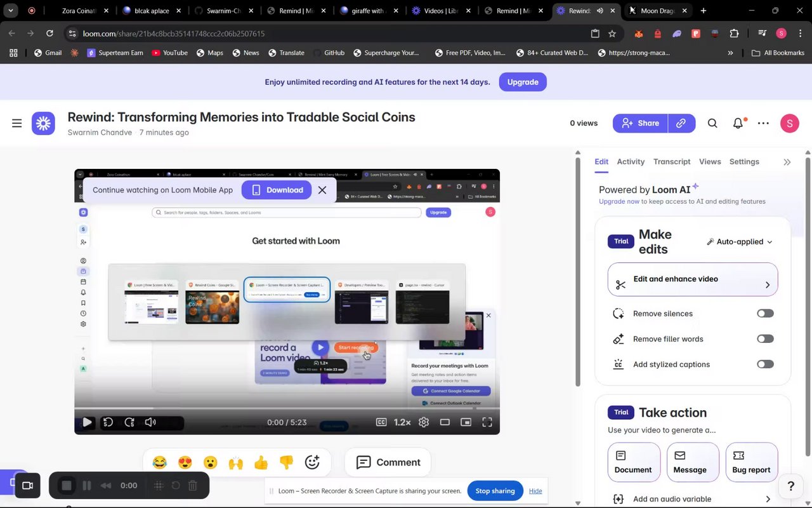812x508 pixels.
Task: Hide the screen sharing notice
Action: point(535,491)
